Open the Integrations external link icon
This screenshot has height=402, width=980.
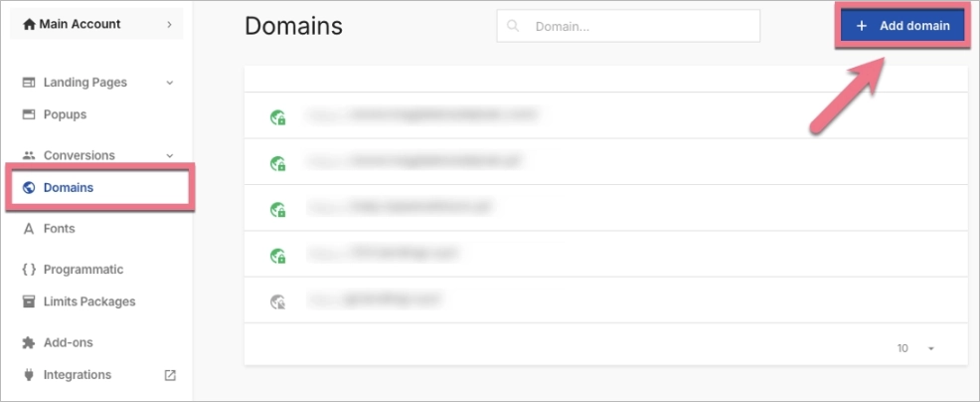[170, 375]
